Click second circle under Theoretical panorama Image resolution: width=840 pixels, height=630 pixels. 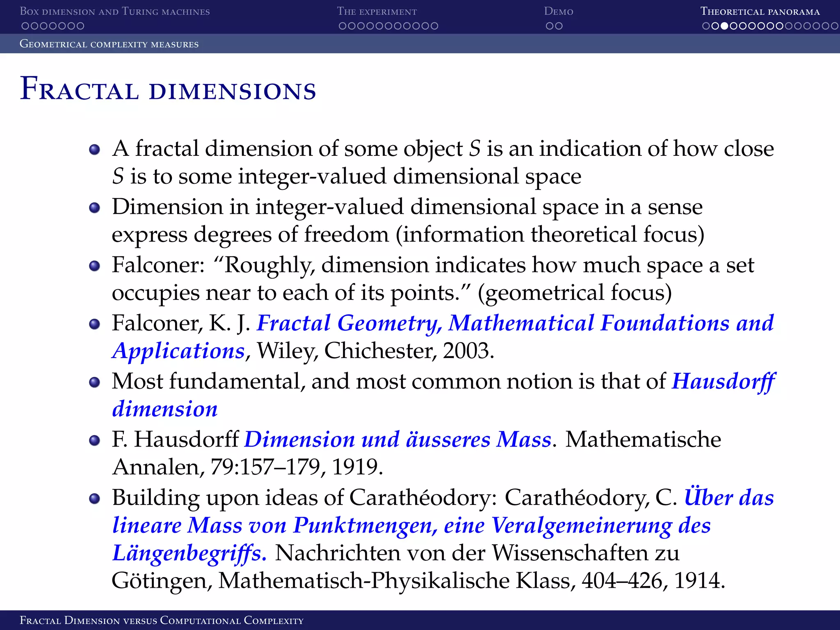(715, 26)
